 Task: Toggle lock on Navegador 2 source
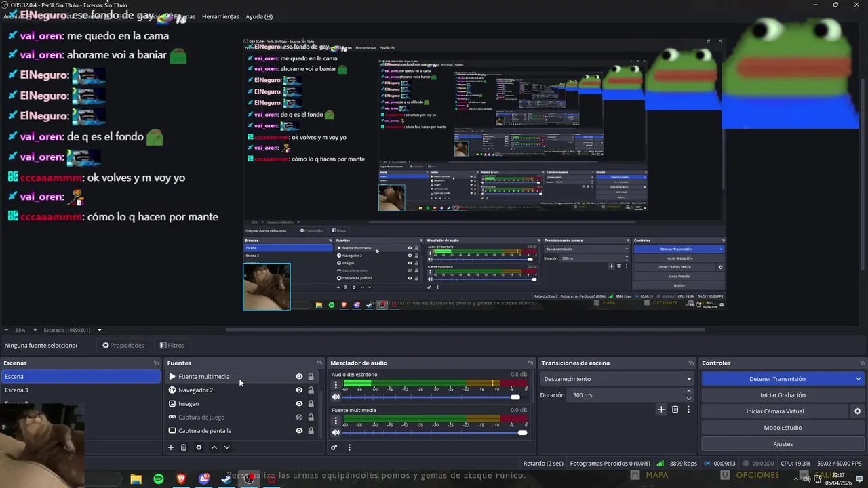311,390
